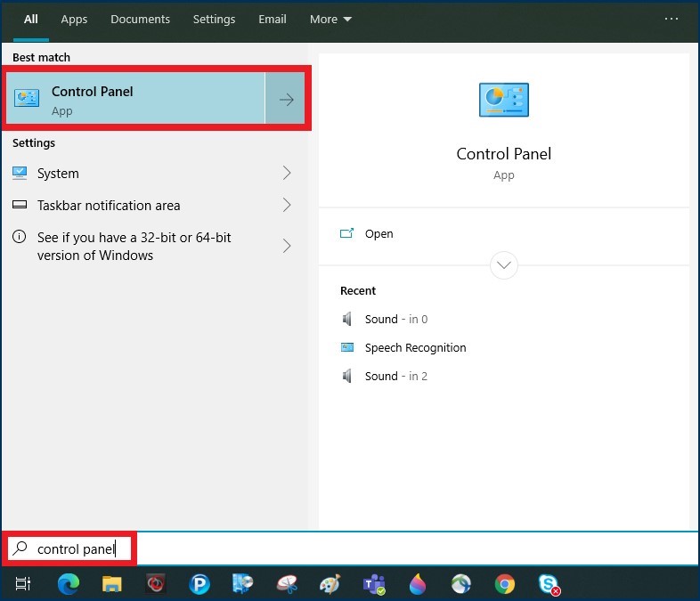Select the Email search tab
Viewport: 700px width, 601px height.
[x=273, y=19]
